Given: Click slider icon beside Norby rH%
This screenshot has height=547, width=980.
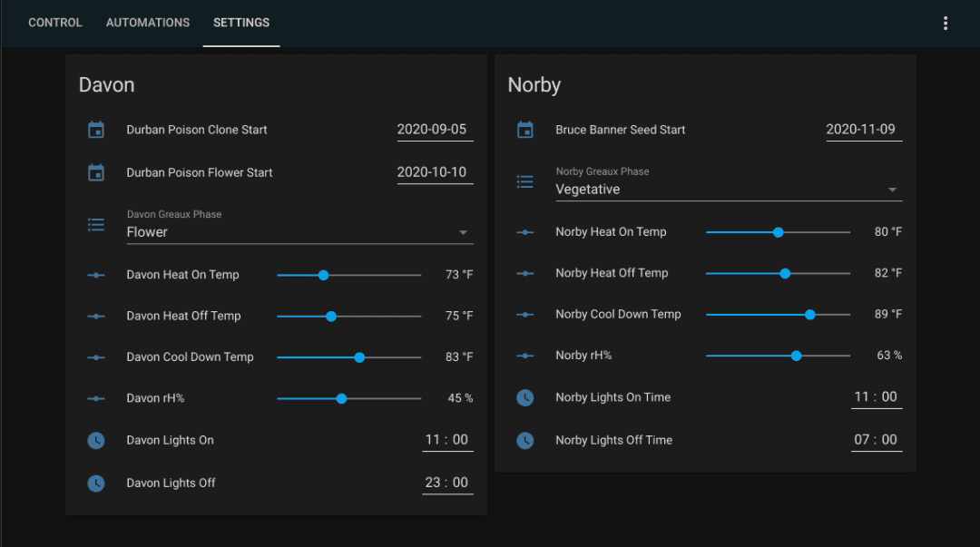Looking at the screenshot, I should 525,356.
